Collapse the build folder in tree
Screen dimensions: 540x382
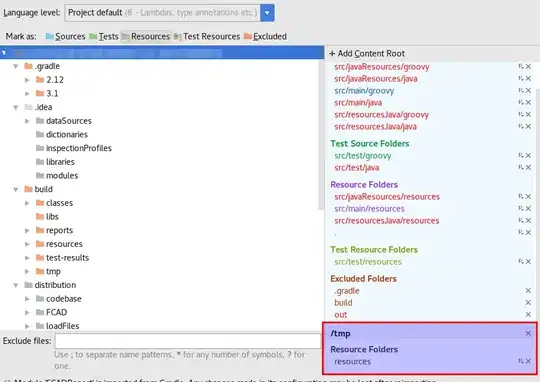point(15,189)
